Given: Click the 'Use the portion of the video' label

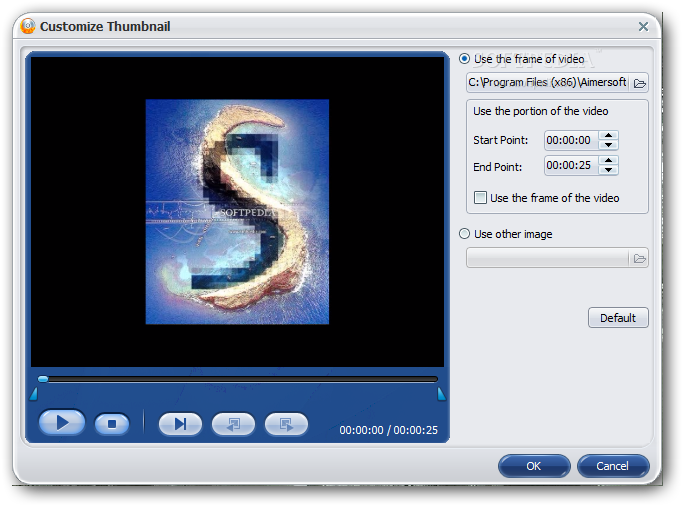Looking at the screenshot, I should 541,111.
